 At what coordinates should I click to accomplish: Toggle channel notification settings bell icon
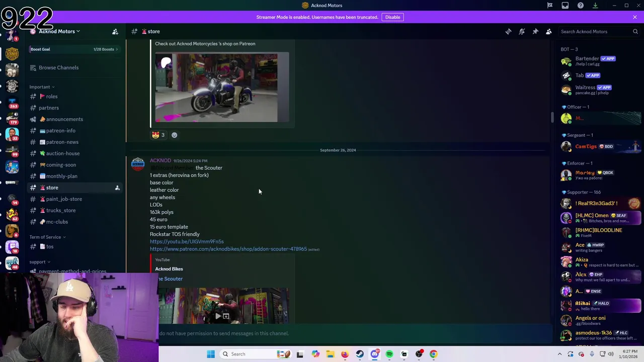pos(522,31)
